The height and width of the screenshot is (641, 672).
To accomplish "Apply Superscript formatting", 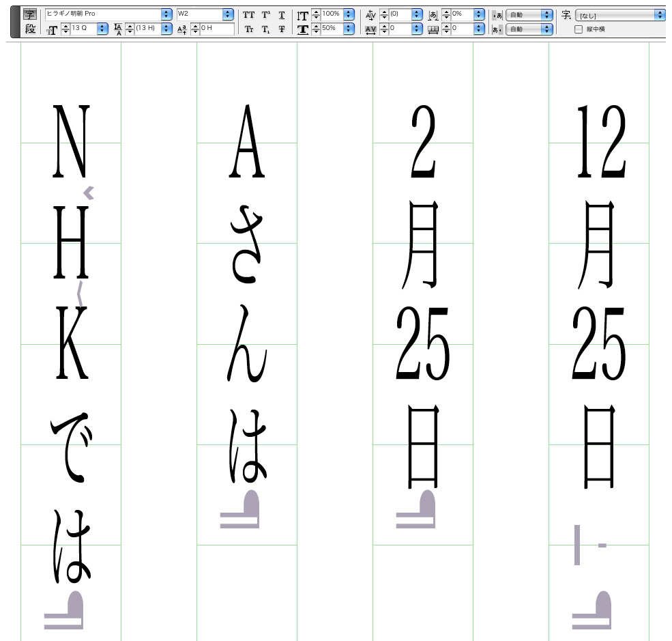I will 265,15.
